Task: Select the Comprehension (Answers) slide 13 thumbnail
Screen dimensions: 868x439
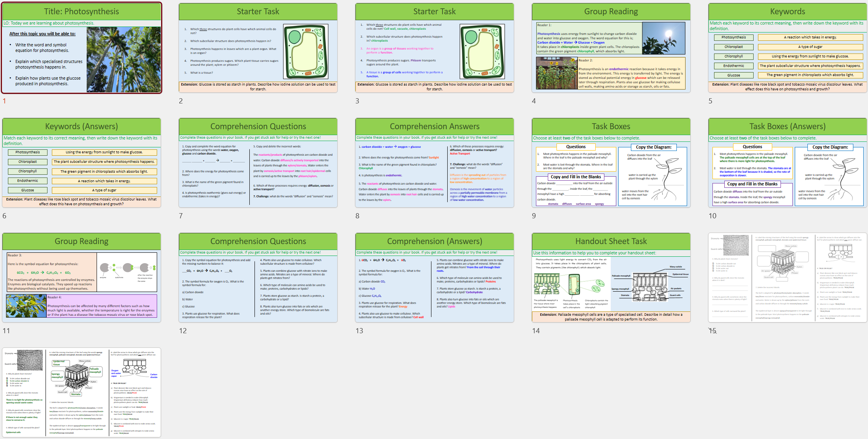Action: 434,278
